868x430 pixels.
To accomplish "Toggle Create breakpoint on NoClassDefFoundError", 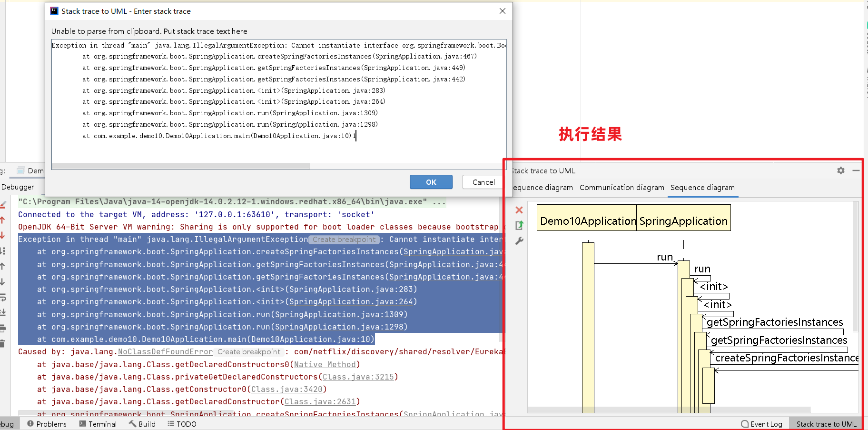I will pyautogui.click(x=249, y=351).
